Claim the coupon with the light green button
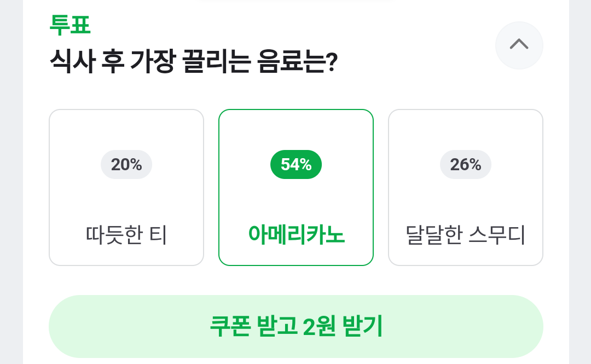This screenshot has width=591, height=364. pyautogui.click(x=296, y=326)
